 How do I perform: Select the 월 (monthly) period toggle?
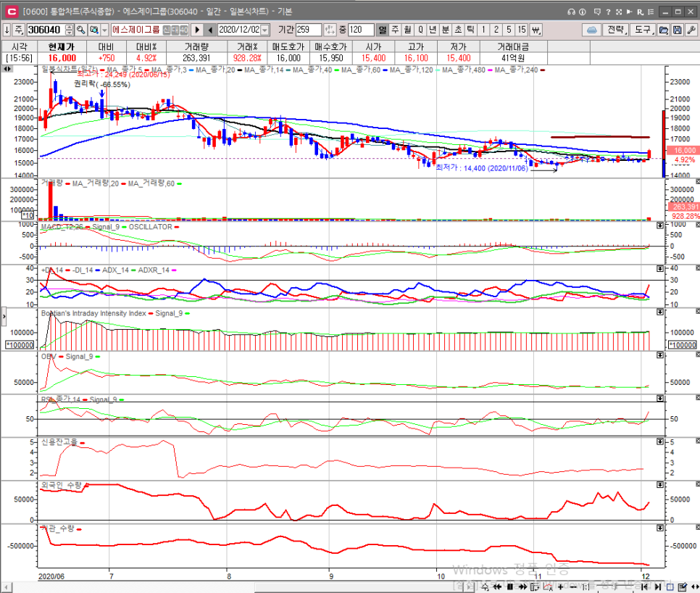pos(407,30)
